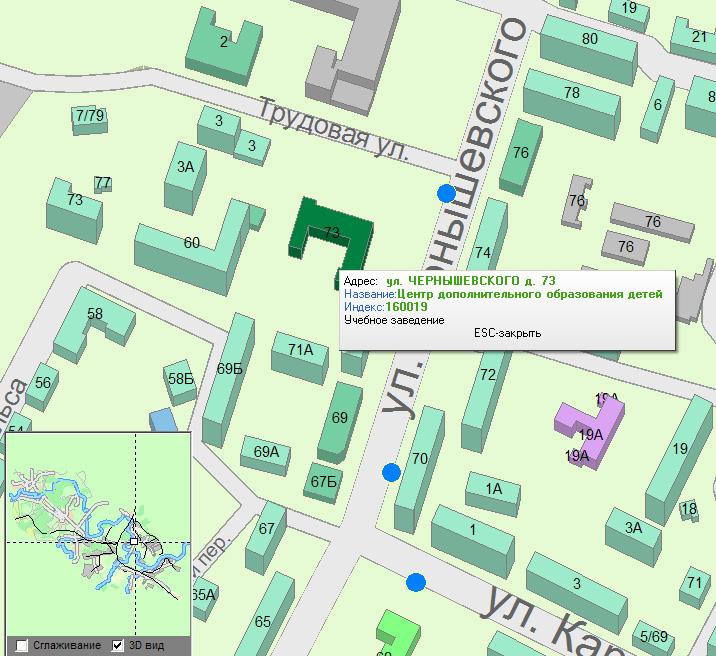Click ESC-закрыть text in the tooltip

pos(507,333)
